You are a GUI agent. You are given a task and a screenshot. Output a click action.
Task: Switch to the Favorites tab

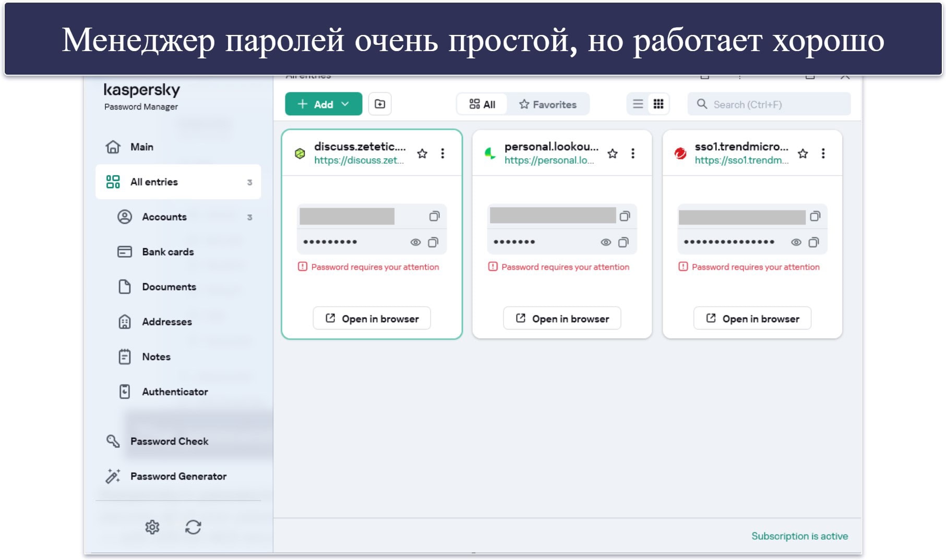pyautogui.click(x=548, y=104)
